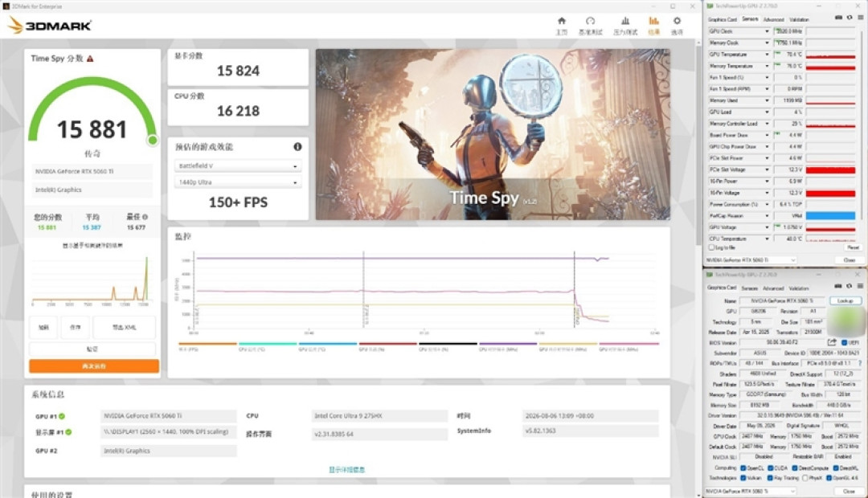868x498 pixels.
Task: Toggle the PhysX checkbox in GPU-Z
Action: click(x=805, y=478)
